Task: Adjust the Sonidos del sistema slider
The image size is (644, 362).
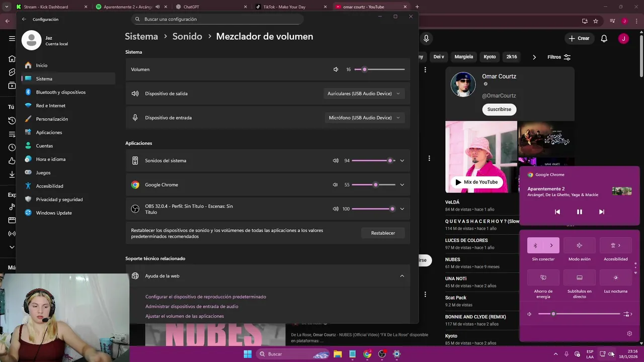Action: coord(373,160)
